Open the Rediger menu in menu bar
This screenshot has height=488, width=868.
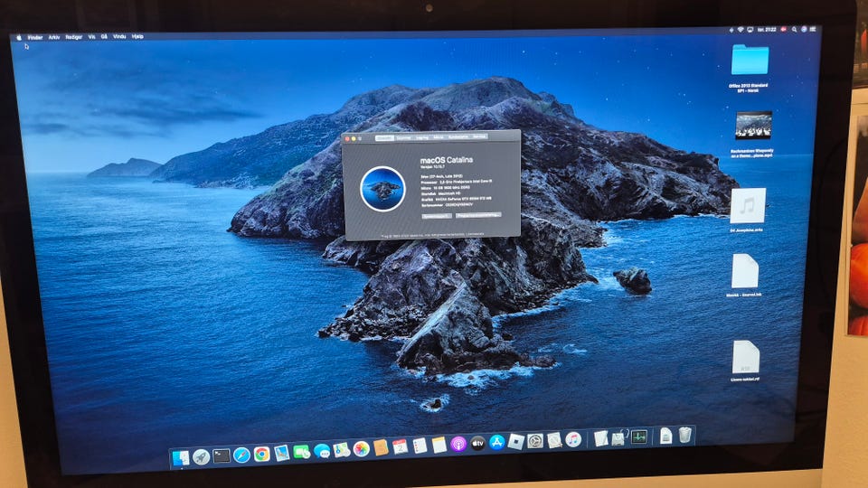click(74, 37)
